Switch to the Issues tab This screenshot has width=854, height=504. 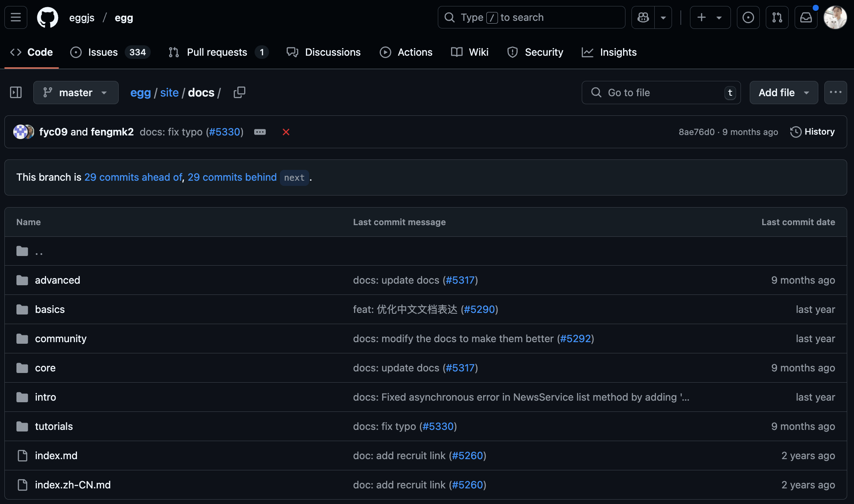point(110,52)
